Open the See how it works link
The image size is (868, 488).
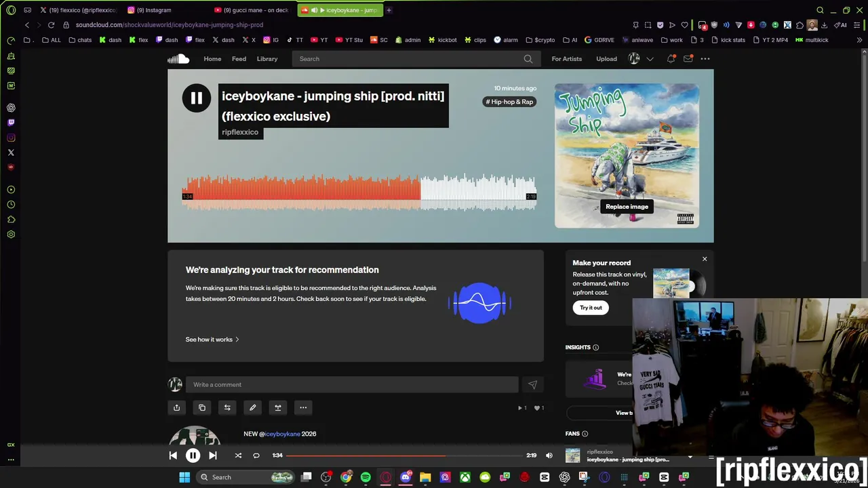pyautogui.click(x=212, y=340)
